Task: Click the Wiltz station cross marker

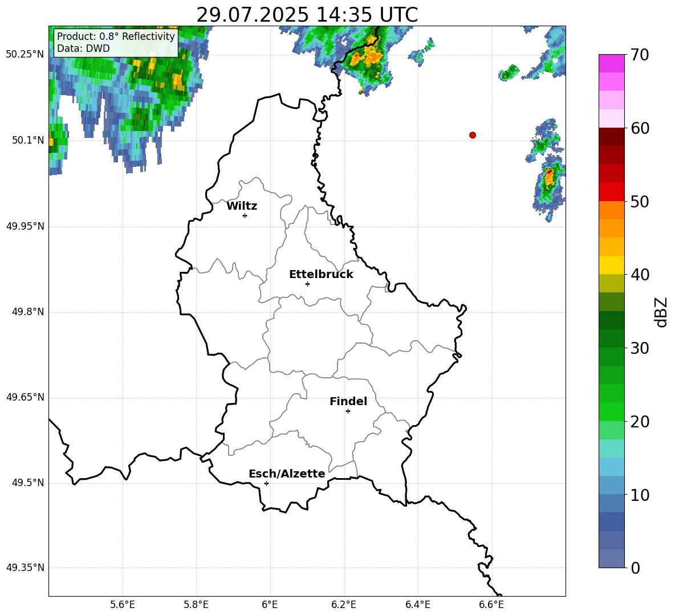Action: [245, 215]
